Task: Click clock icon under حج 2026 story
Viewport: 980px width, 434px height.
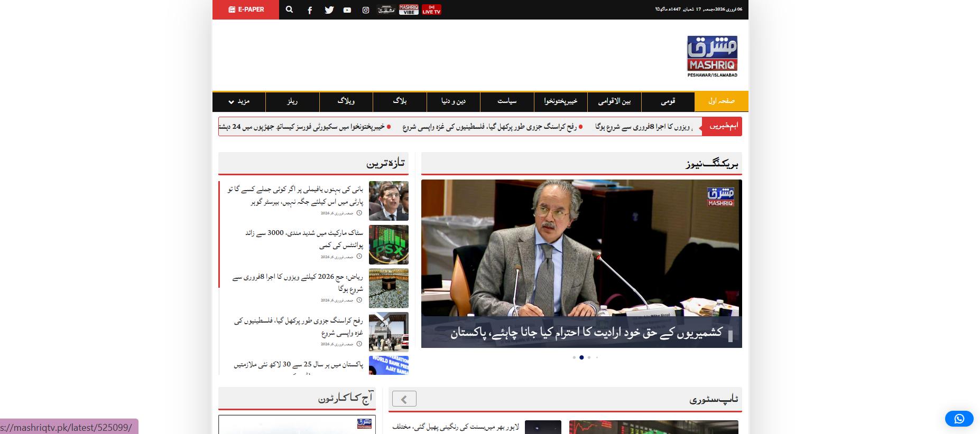Action: (x=359, y=300)
